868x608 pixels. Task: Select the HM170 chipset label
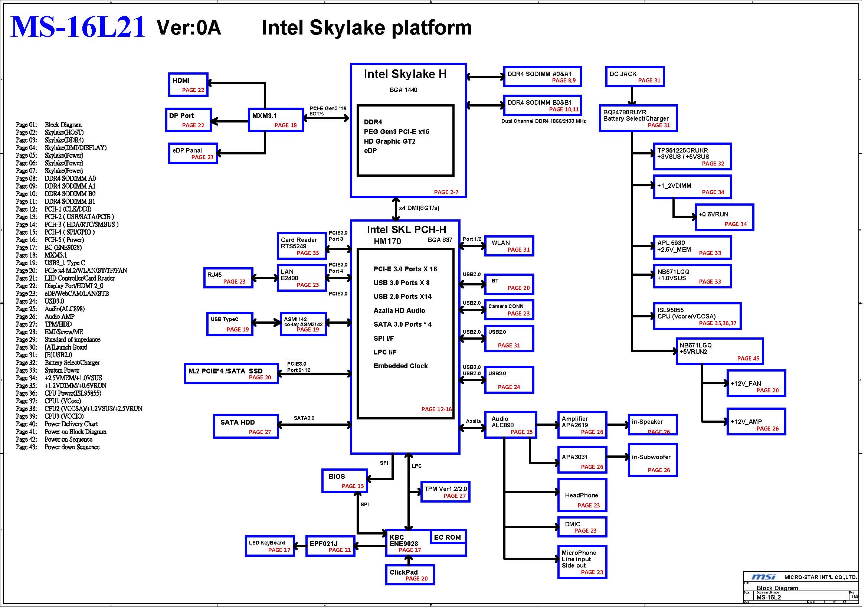(387, 241)
